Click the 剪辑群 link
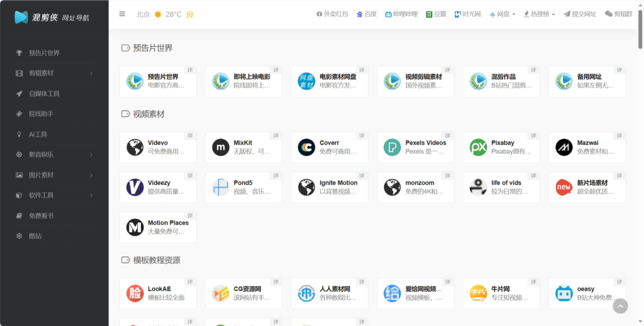Screen dimensions: 644x326 pos(619,14)
